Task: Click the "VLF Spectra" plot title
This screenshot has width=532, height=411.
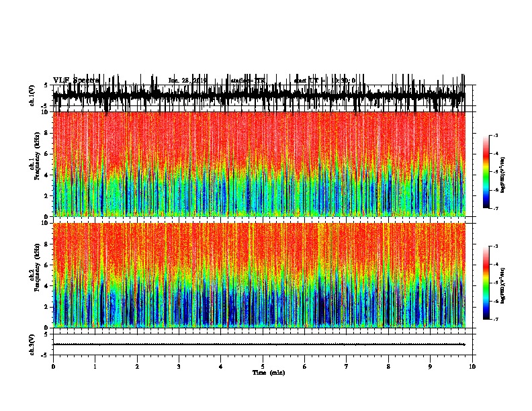Action: coord(76,81)
